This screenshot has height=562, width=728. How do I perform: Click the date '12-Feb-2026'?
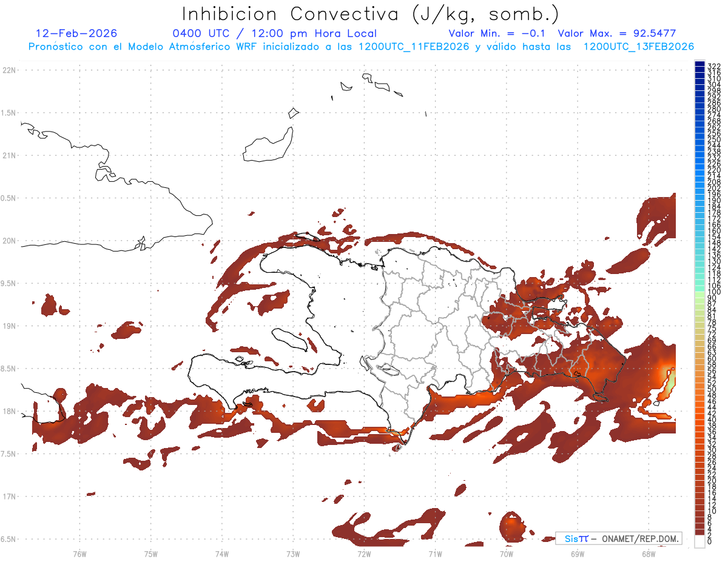pyautogui.click(x=77, y=33)
